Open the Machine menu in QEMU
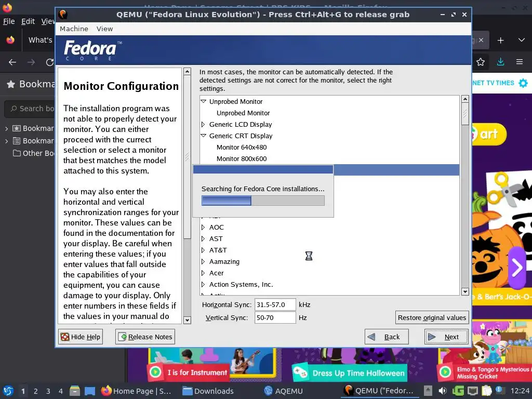 pos(74,29)
